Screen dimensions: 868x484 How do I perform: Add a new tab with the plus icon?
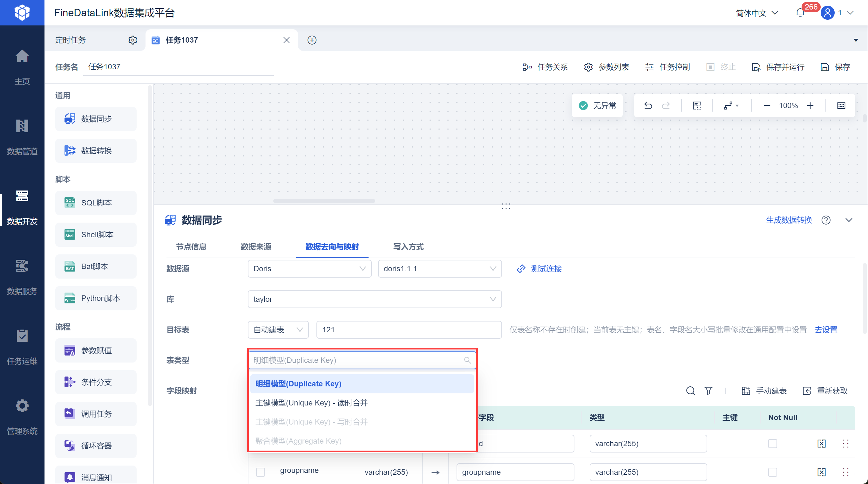(x=312, y=40)
